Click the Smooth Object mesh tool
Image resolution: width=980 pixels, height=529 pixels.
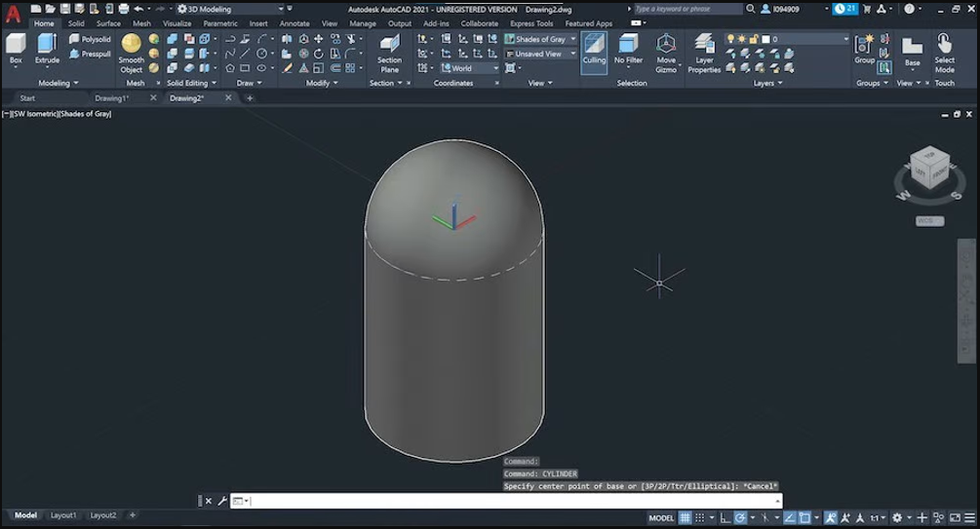coord(131,53)
